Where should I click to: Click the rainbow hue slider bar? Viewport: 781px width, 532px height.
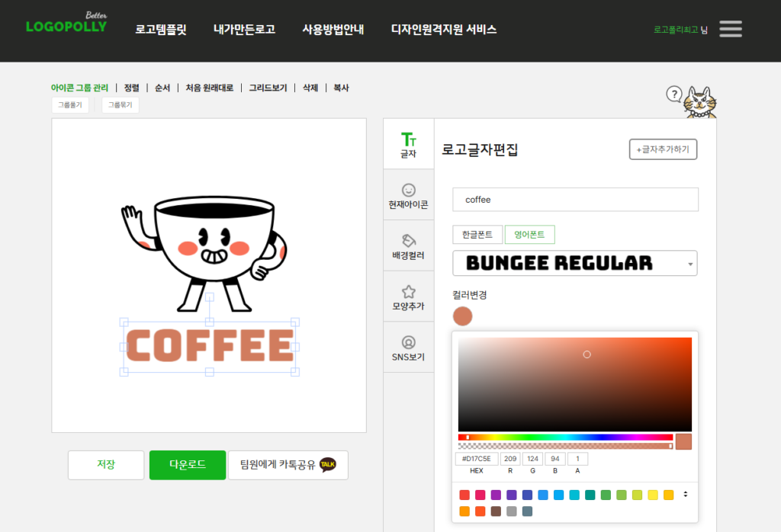565,437
